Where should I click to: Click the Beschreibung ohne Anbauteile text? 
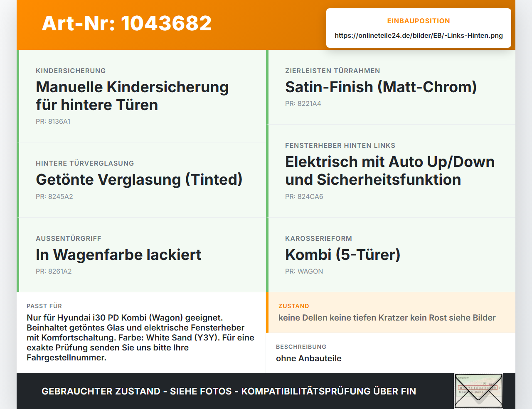tap(309, 358)
